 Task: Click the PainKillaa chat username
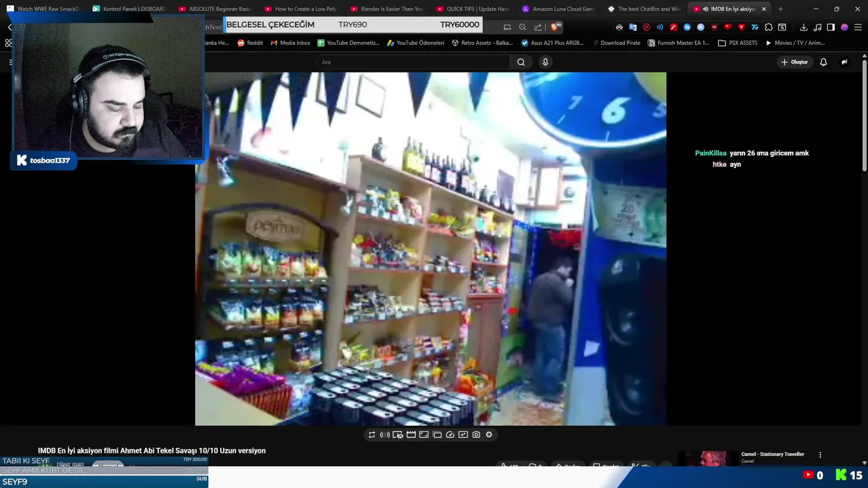pyautogui.click(x=711, y=153)
